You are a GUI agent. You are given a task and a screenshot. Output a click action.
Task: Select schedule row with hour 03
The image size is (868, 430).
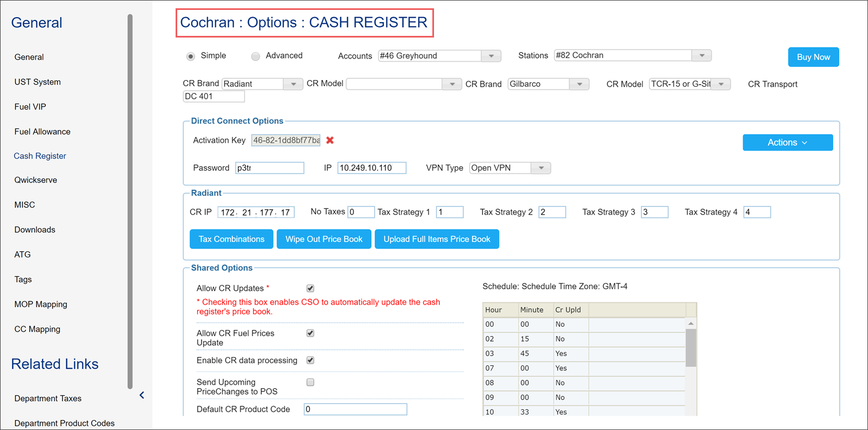584,353
